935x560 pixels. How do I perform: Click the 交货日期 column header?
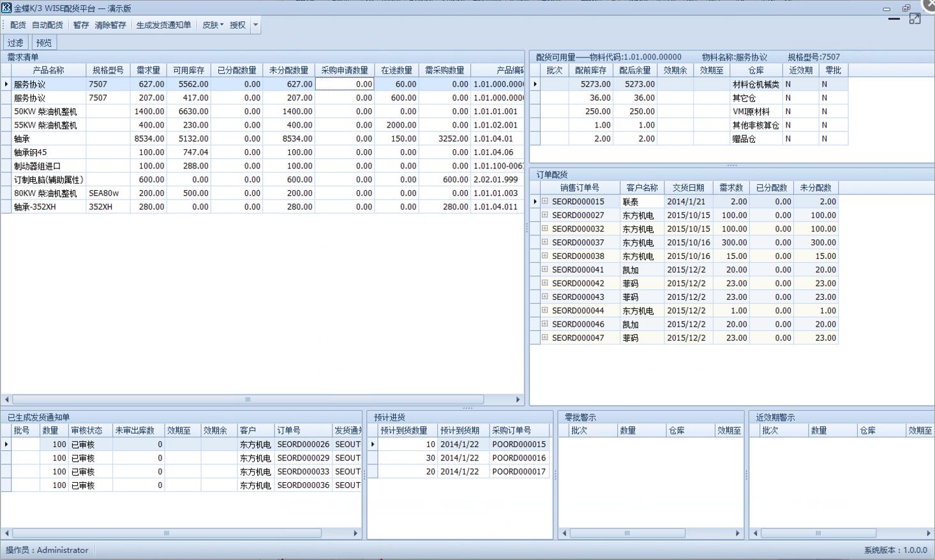(688, 188)
